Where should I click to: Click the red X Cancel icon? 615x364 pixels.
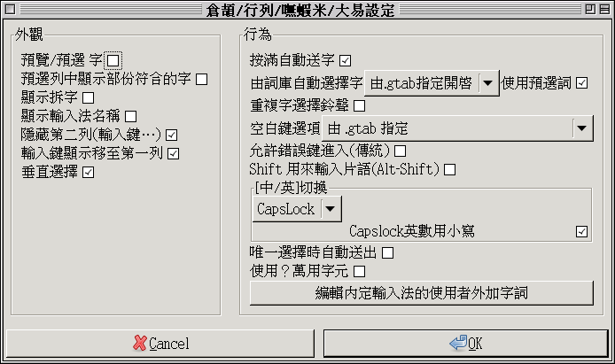coord(140,343)
